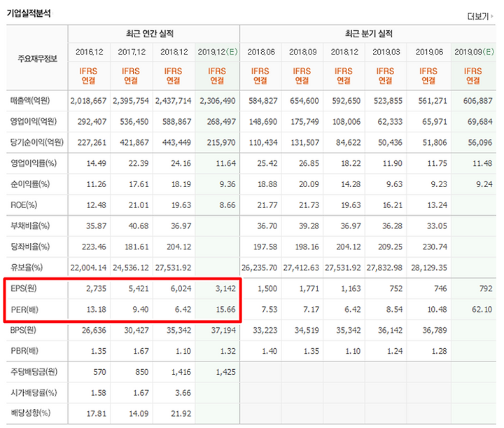
Task: Select the 2017.12 annual column header
Action: pos(132,52)
